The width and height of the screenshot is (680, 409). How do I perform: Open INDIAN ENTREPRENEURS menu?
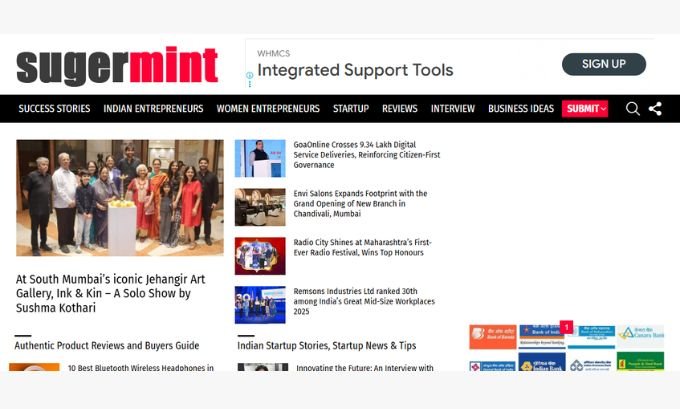tap(153, 108)
